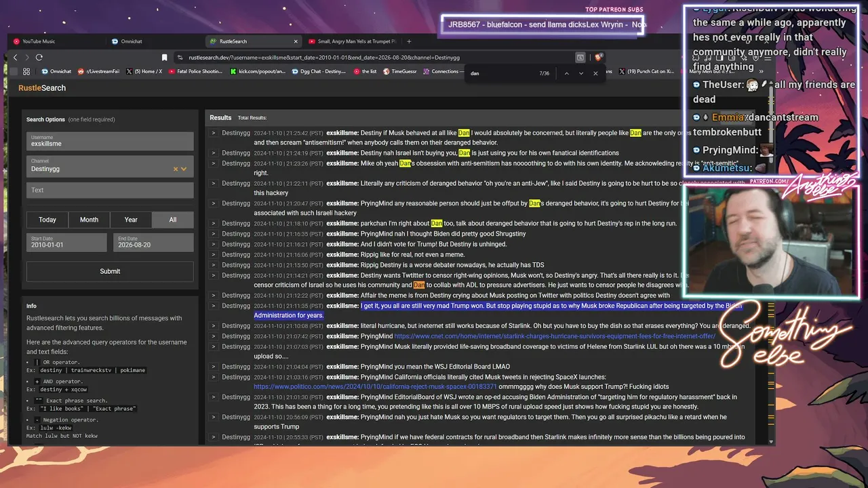Expand the 21:18:10 message row
868x488 pixels.
tap(213, 224)
